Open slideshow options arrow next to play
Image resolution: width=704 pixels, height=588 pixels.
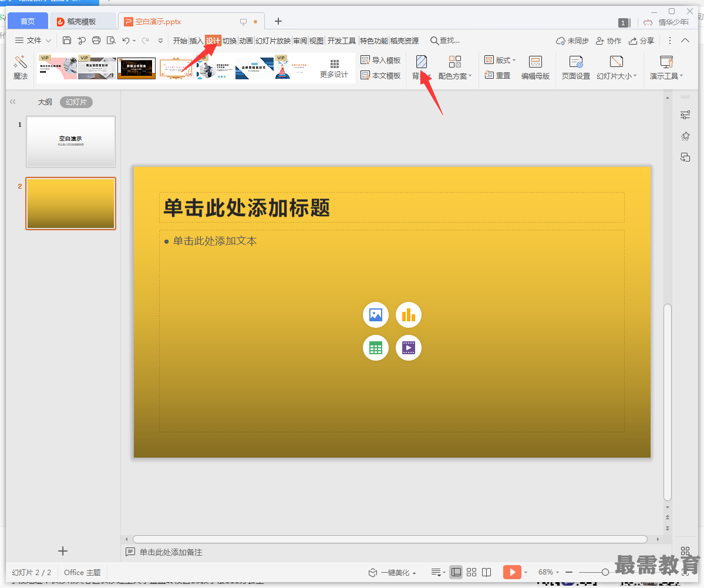(x=526, y=573)
